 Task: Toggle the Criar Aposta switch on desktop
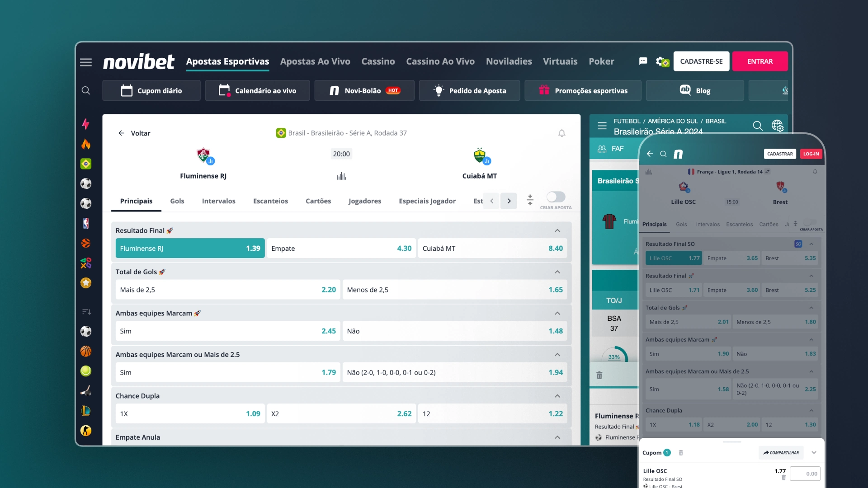click(556, 197)
